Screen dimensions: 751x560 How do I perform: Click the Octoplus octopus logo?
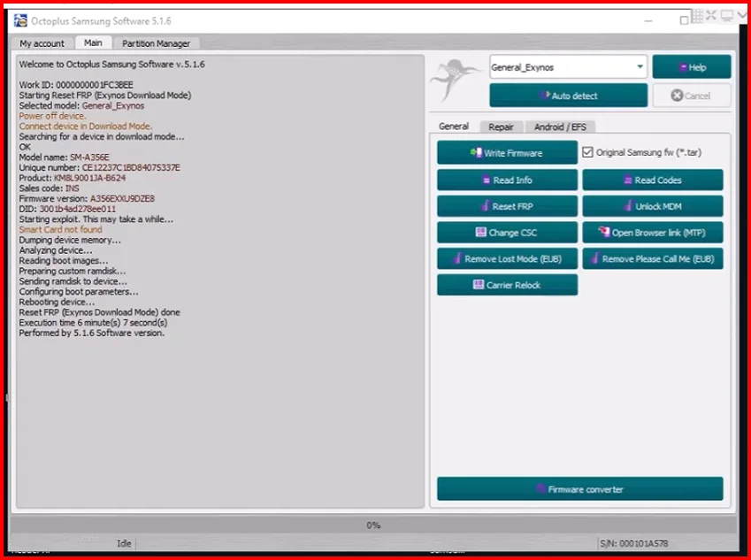tap(455, 80)
